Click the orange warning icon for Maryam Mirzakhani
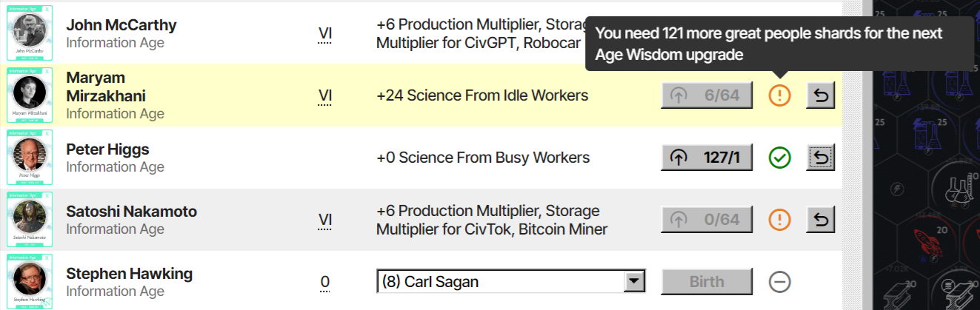Viewport: 980px width, 310px height. (779, 95)
